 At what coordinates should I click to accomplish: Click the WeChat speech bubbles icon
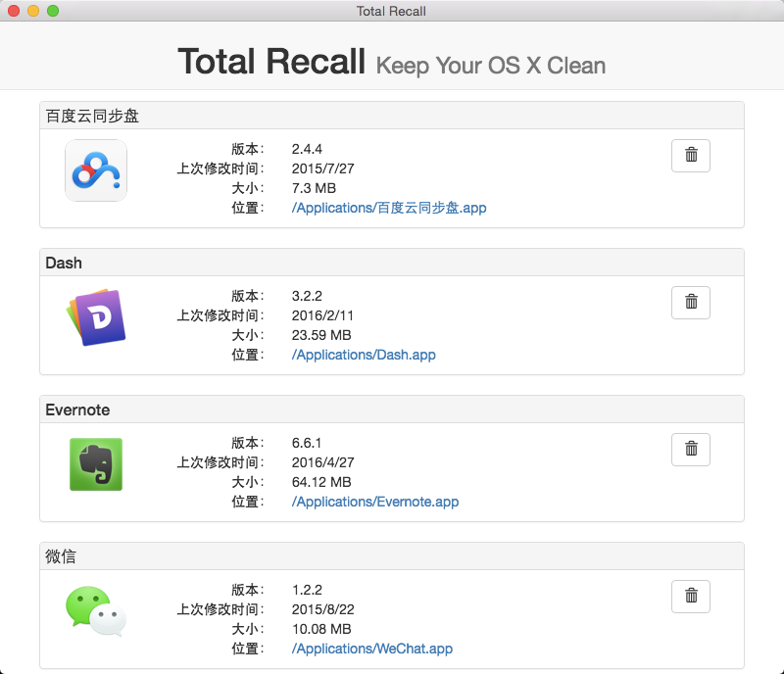[x=96, y=611]
